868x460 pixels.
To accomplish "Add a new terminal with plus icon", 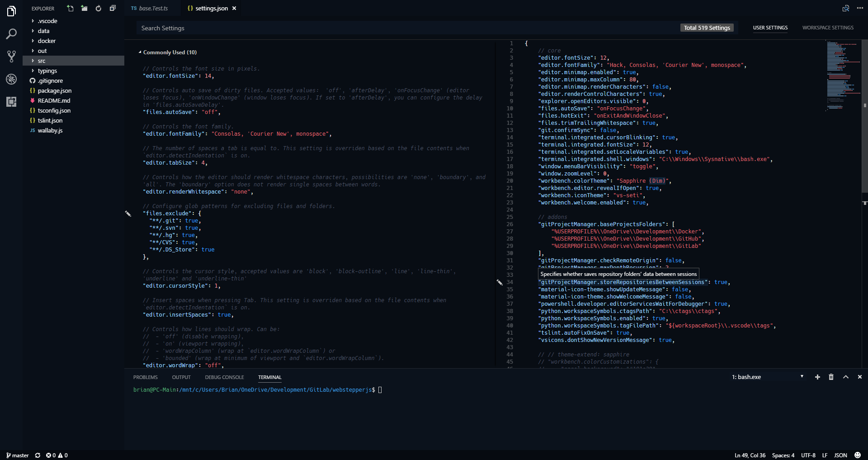I will coord(817,377).
